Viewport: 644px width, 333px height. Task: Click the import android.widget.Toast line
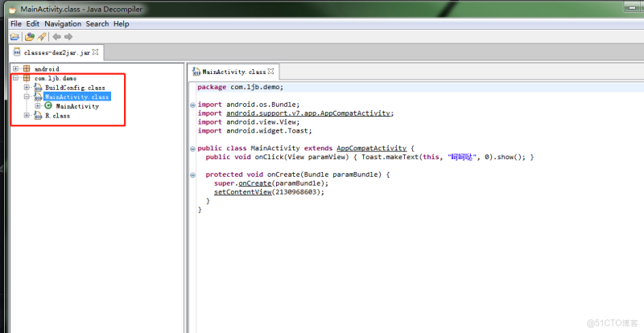pyautogui.click(x=254, y=130)
